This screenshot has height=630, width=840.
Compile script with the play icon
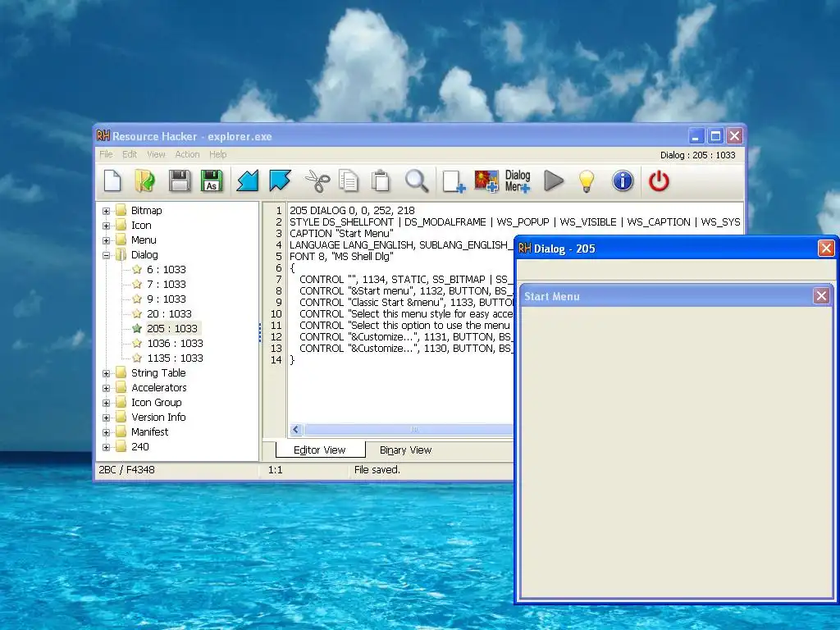554,180
